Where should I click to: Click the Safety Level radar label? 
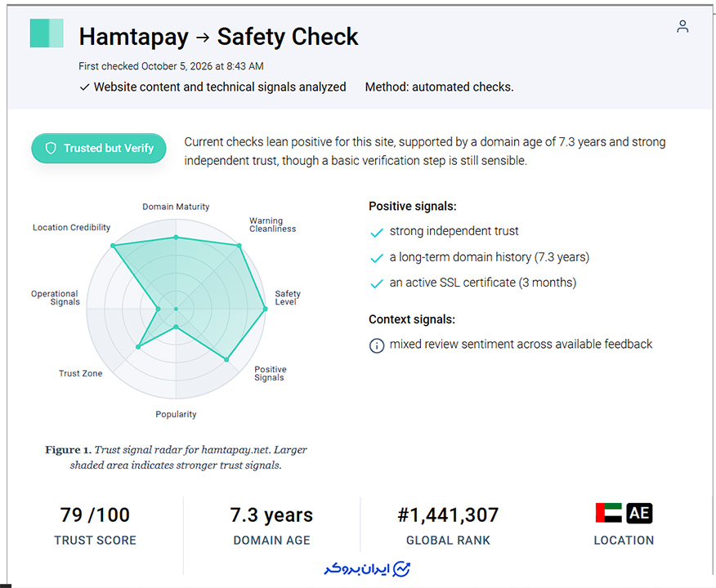click(x=288, y=298)
